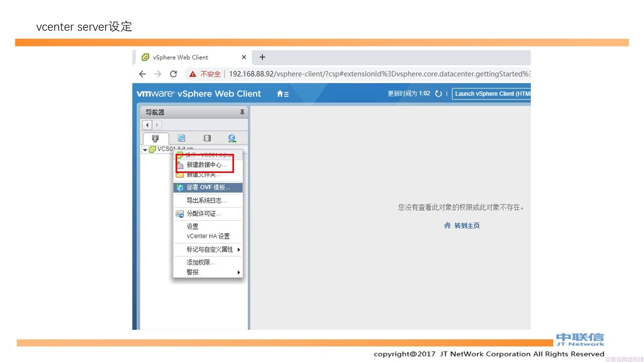Screen dimensions: 644x362
Task: Choose vCenter HA 设置 menu entry
Action: pos(208,236)
